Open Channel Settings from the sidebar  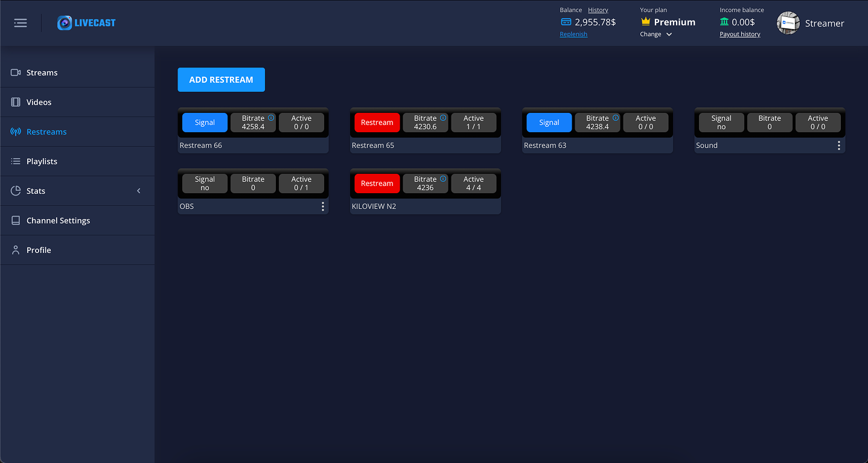coord(58,220)
